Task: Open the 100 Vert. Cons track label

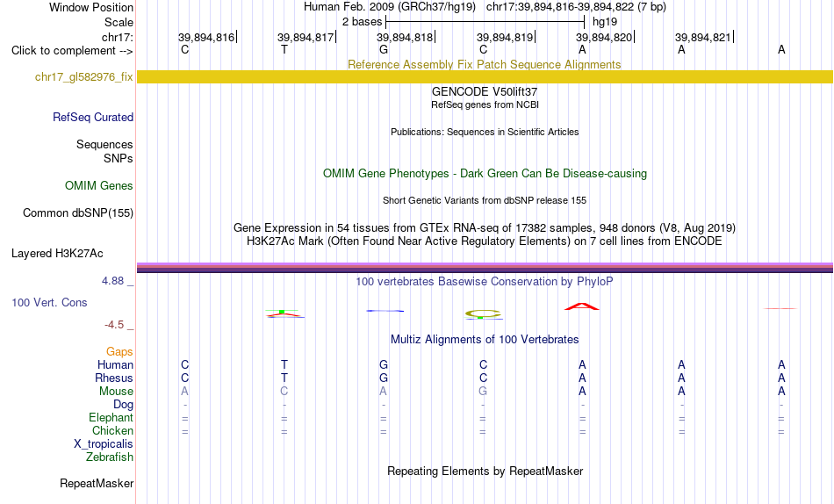Action: [49, 302]
